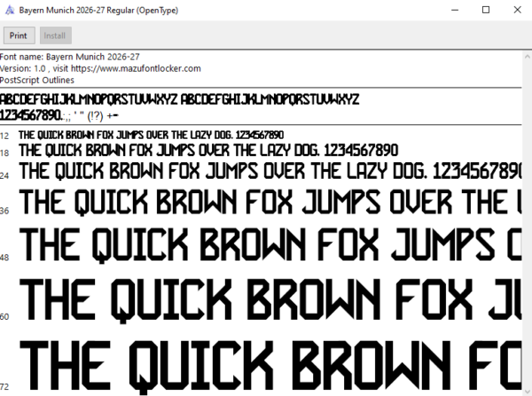Click the scrollbar up arrow

528,57
